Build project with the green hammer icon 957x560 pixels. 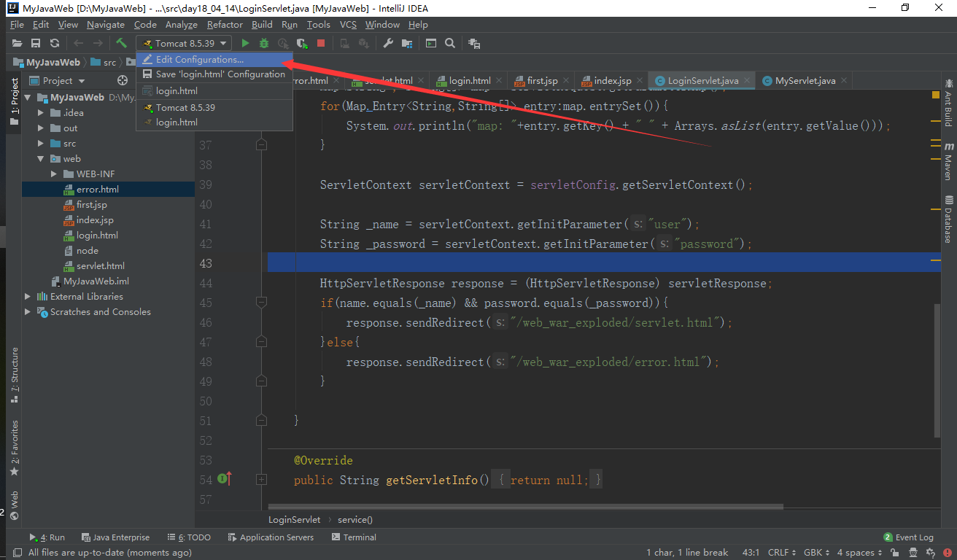click(122, 44)
